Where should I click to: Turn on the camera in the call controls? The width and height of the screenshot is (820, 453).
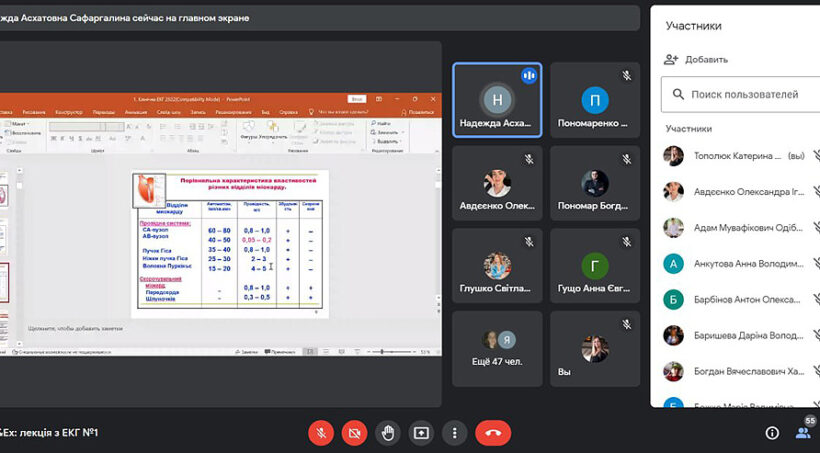[355, 433]
